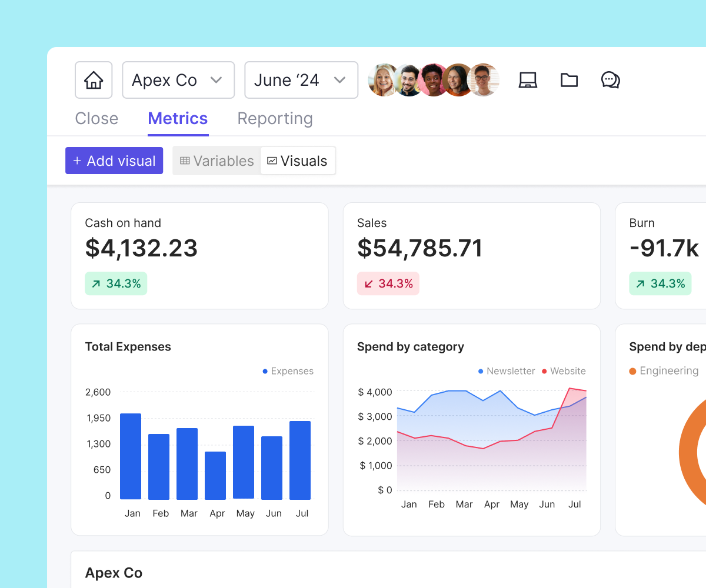Toggle the Expenses legend in Total Expenses chart
The height and width of the screenshot is (588, 706).
[287, 371]
